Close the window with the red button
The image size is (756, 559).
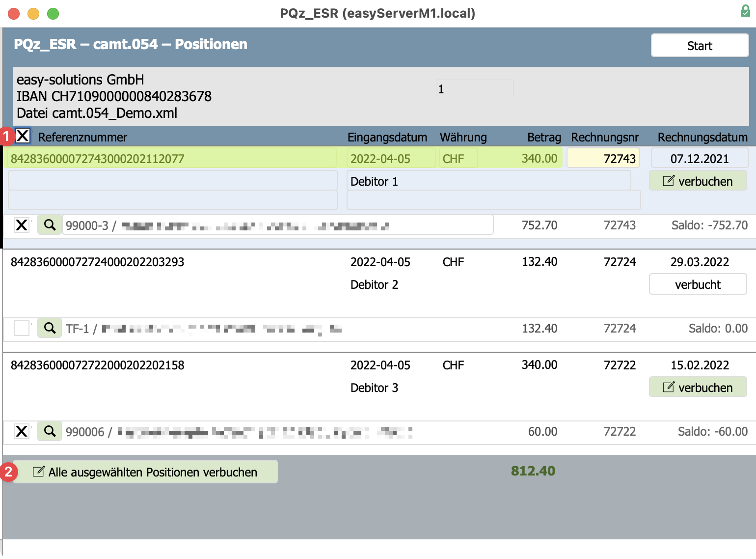14,14
